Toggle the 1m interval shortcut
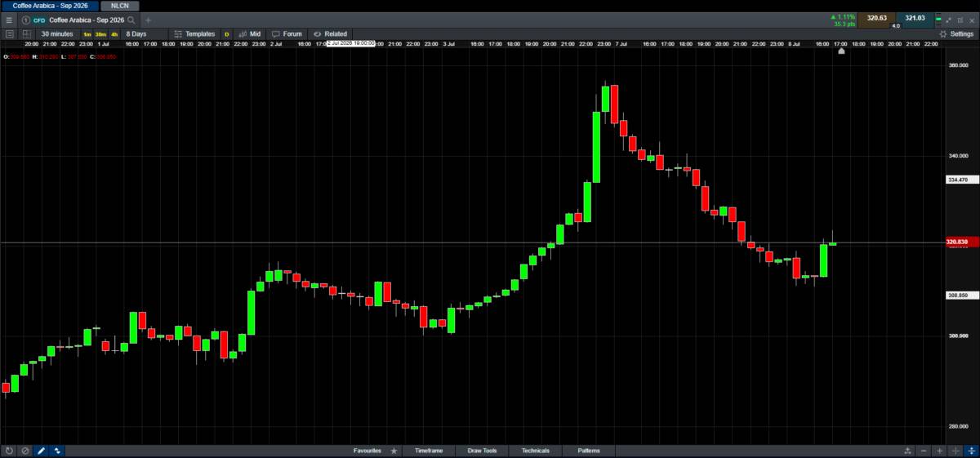 point(87,34)
